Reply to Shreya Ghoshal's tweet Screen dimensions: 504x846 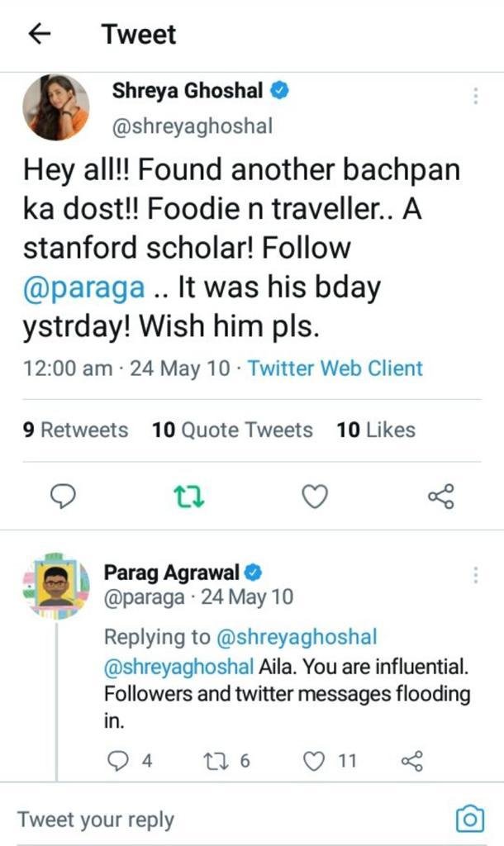point(64,496)
